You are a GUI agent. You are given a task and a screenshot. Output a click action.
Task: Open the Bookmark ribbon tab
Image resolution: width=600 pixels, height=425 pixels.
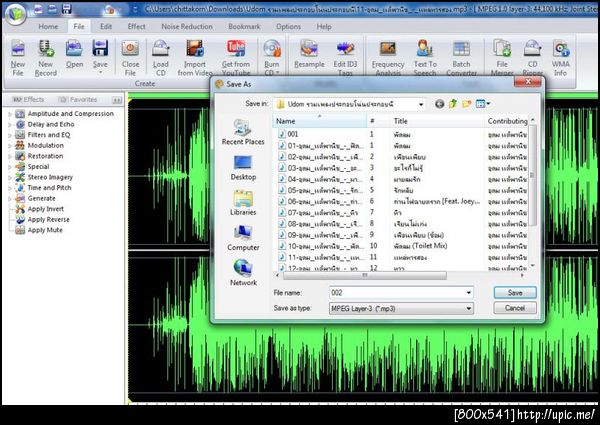(244, 26)
